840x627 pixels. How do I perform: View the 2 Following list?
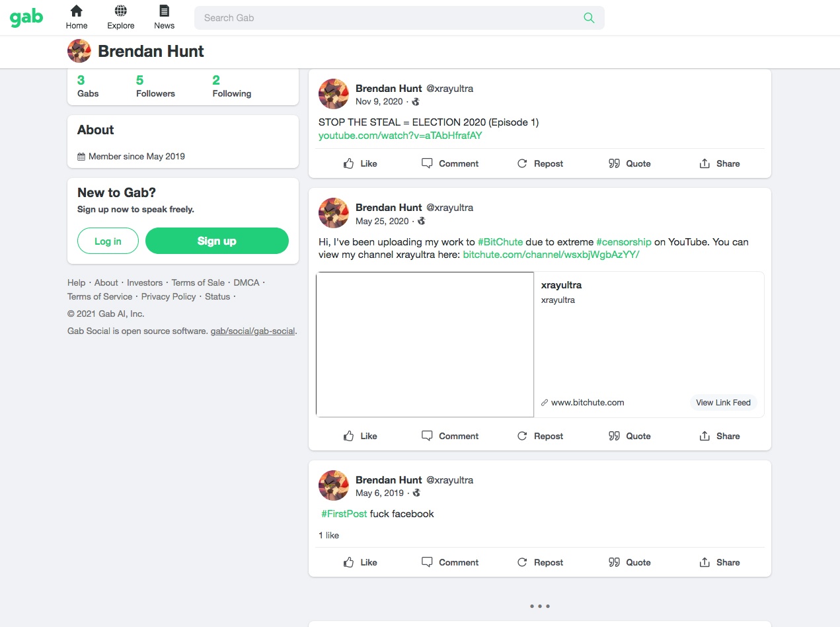pos(231,87)
